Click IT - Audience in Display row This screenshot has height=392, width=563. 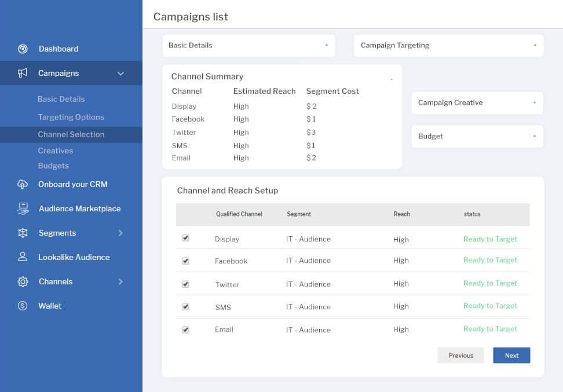308,239
